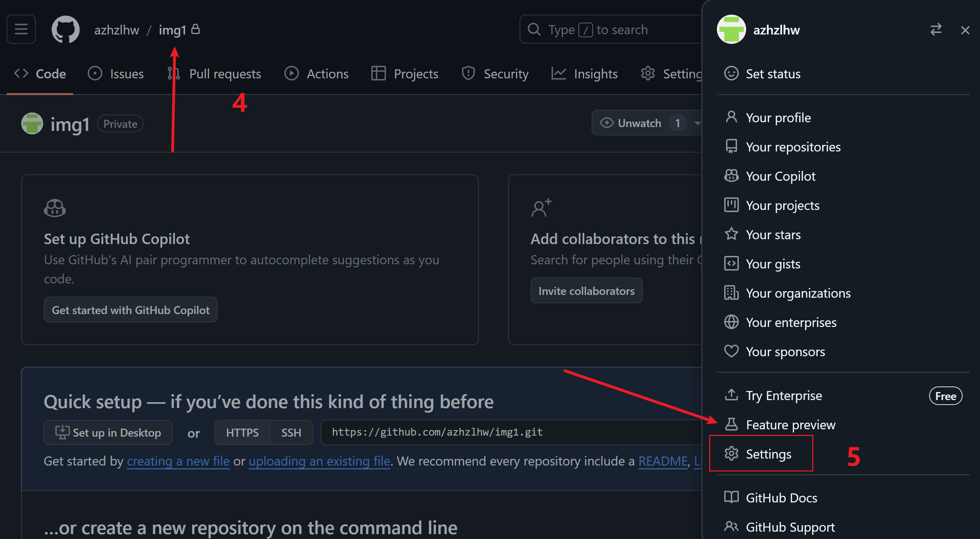Click the Copilot icon in setup card
Screen dimensions: 980x539
coord(55,208)
